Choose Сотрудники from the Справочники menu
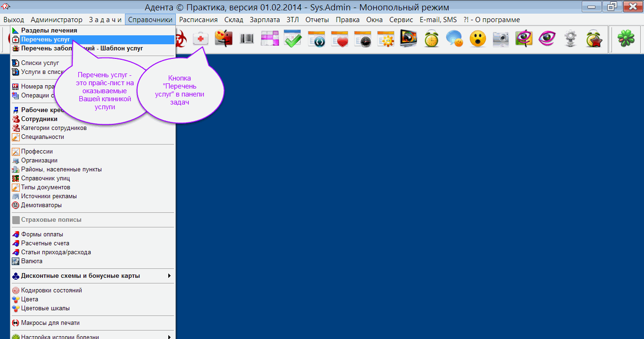Viewport: 644px width, 339px height. [39, 119]
